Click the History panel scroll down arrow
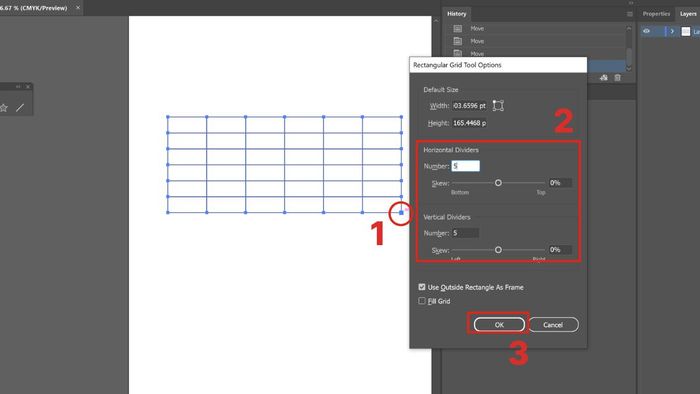Image resolution: width=700 pixels, height=394 pixels. (x=629, y=68)
